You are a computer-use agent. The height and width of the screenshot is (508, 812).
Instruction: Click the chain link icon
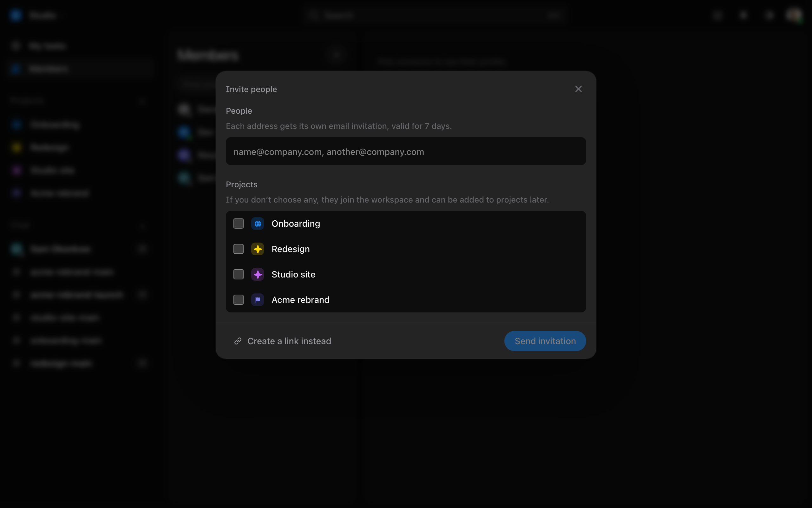[238, 341]
